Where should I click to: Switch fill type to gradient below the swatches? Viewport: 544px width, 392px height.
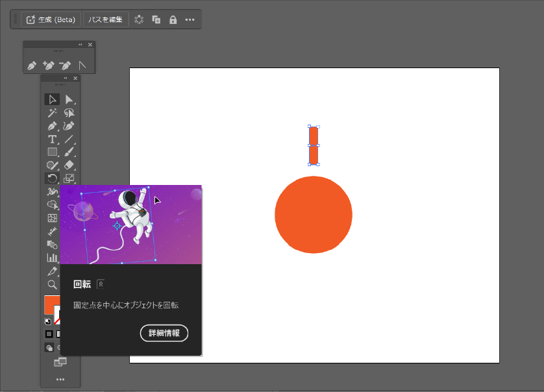[58, 333]
